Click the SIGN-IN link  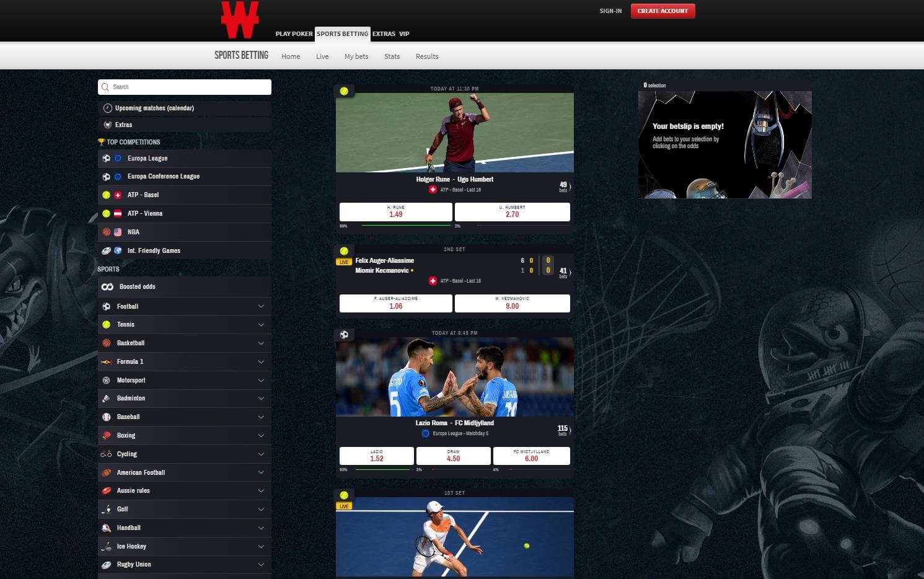[x=610, y=11]
